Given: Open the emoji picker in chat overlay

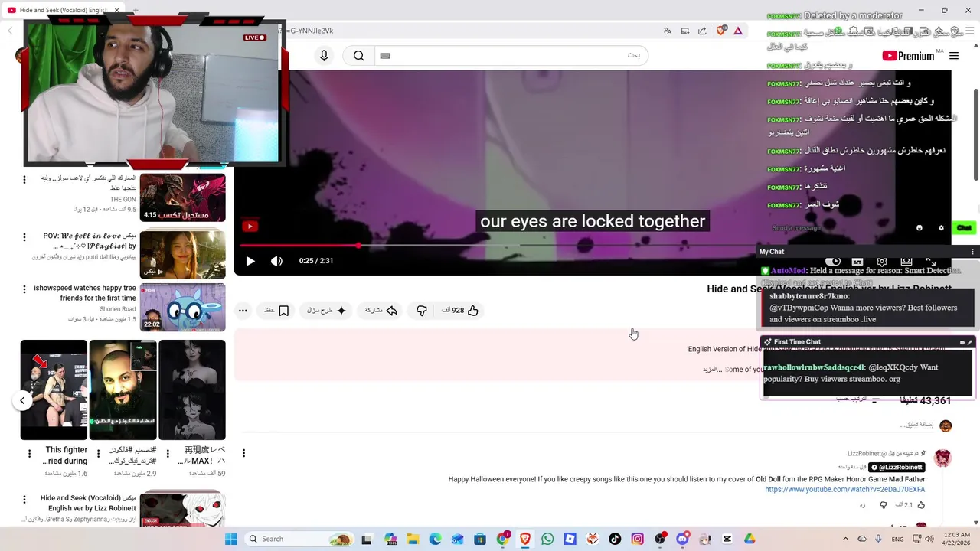Looking at the screenshot, I should pos(920,228).
